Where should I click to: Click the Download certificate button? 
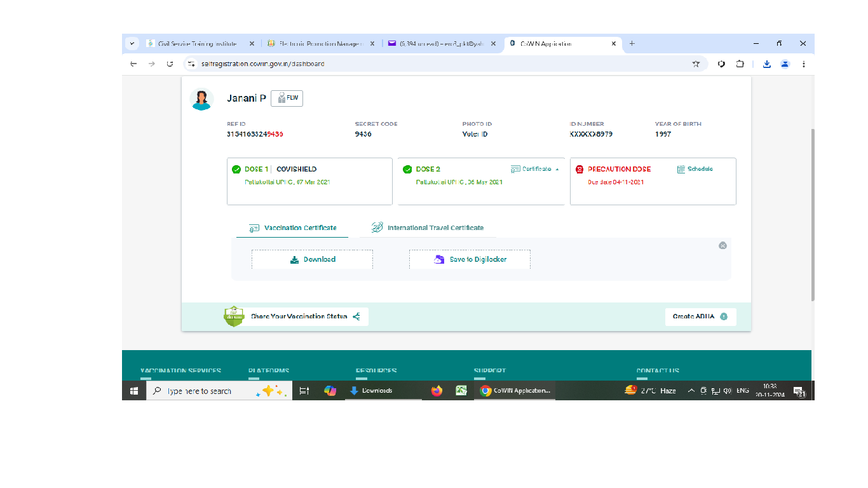[x=312, y=259]
